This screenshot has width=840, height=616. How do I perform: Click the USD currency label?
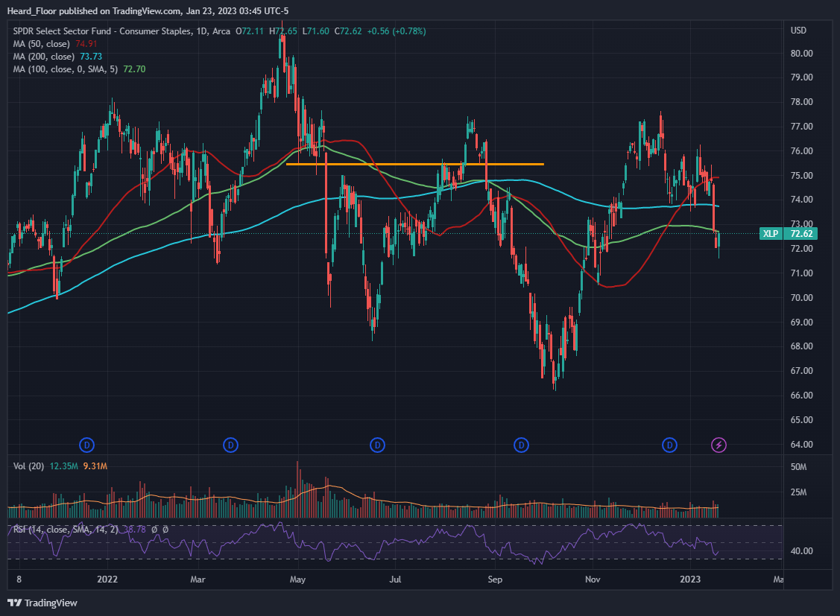tap(798, 31)
